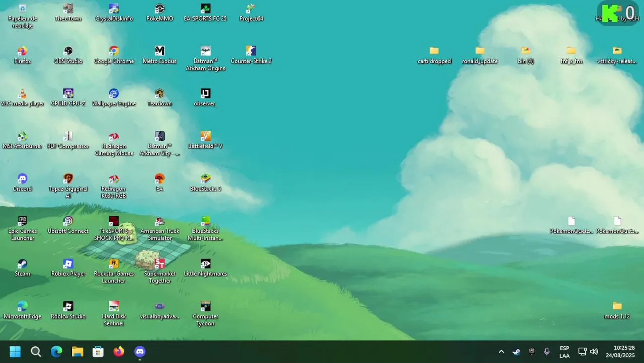Screen dimensions: 644x363
Task: Open File Explorer from the taskbar
Action: pyautogui.click(x=77, y=352)
